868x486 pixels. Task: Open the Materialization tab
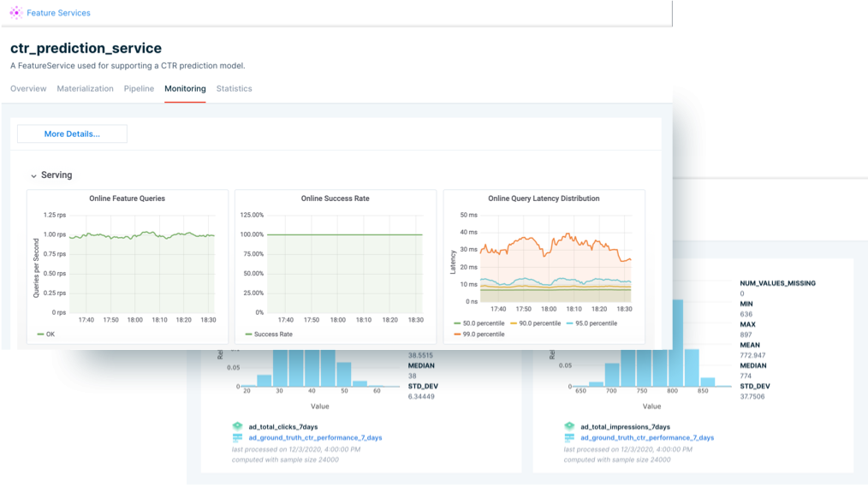pyautogui.click(x=85, y=89)
